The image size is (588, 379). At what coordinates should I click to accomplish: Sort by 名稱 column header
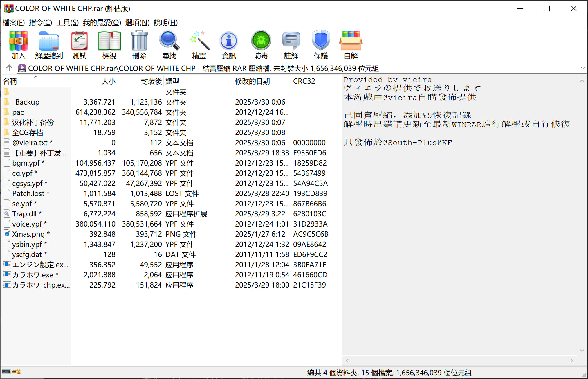[10, 81]
